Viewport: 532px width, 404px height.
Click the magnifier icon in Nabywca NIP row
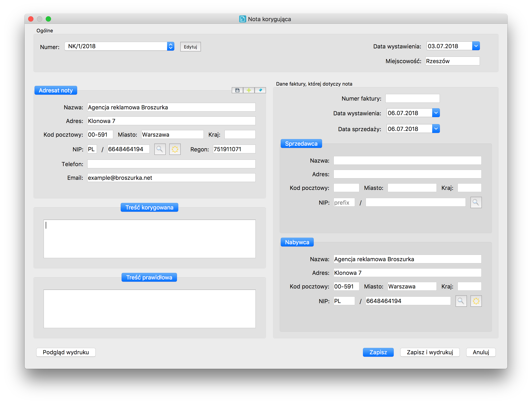pos(461,301)
